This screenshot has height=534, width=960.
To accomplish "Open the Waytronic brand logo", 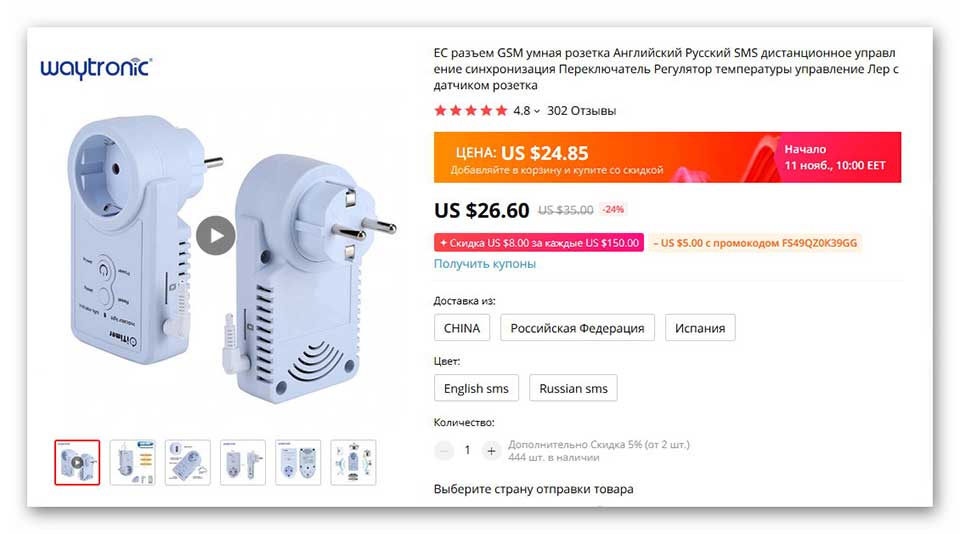I will 96,68.
